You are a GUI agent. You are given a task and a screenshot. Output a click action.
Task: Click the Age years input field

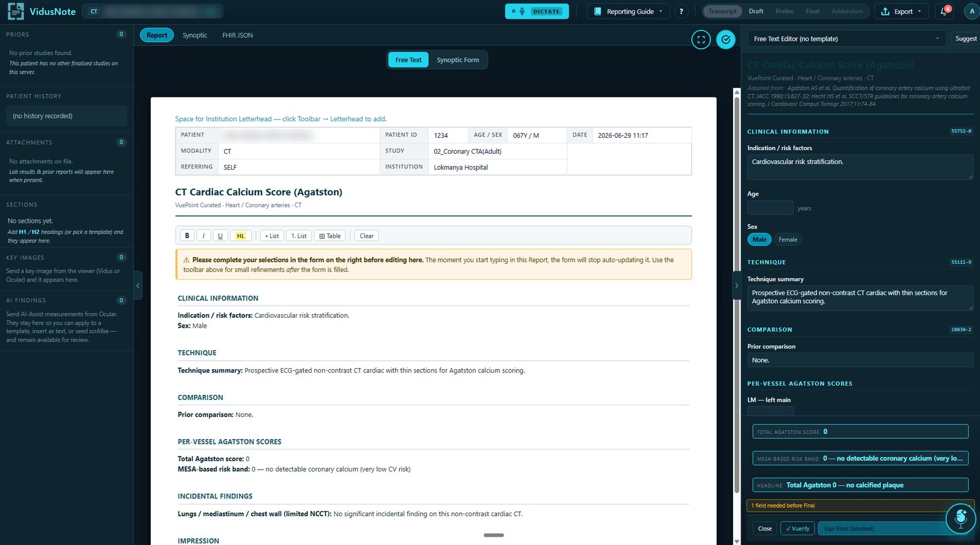click(771, 208)
